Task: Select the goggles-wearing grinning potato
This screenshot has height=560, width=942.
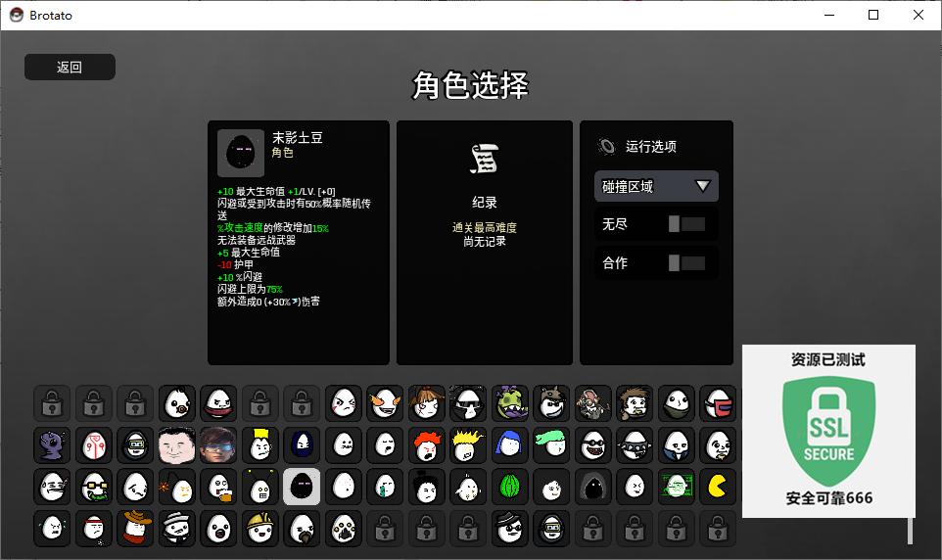Action: pyautogui.click(x=593, y=445)
